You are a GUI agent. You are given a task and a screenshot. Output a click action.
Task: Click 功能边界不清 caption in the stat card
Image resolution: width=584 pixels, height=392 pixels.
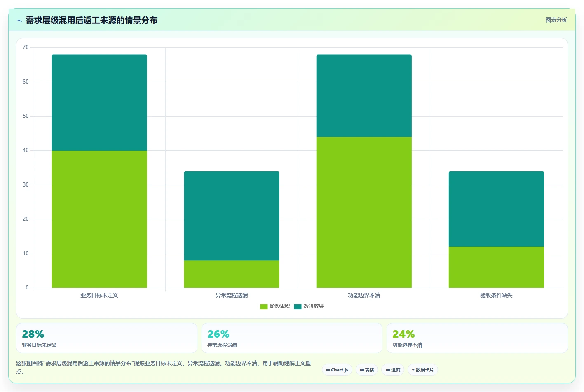(x=407, y=345)
